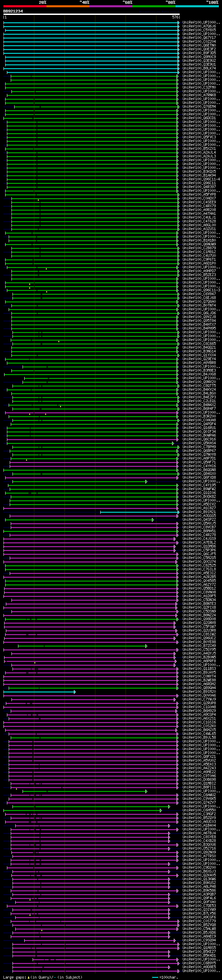The image size is (222, 980).
Task: Select the UniRef100_C4JGS9 label
Action: [x=199, y=539]
